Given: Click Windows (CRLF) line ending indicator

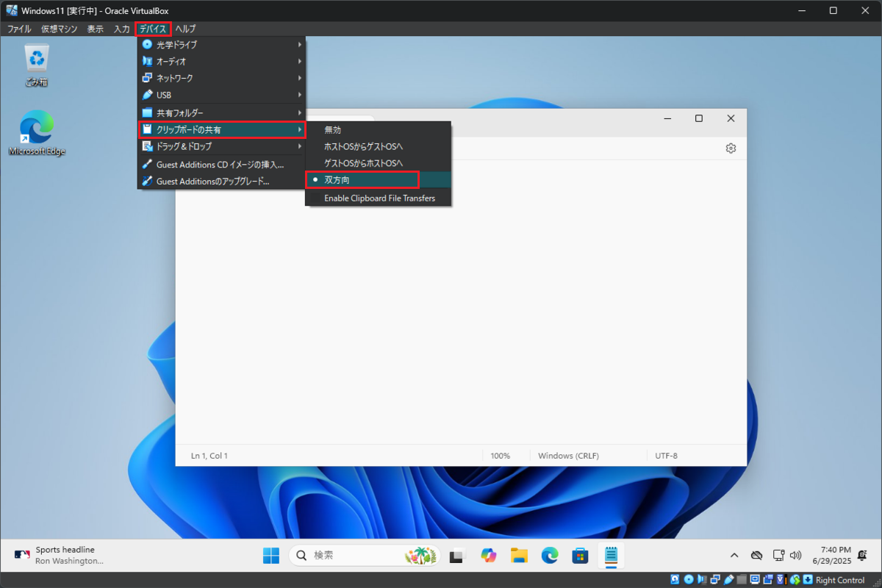Looking at the screenshot, I should point(568,456).
